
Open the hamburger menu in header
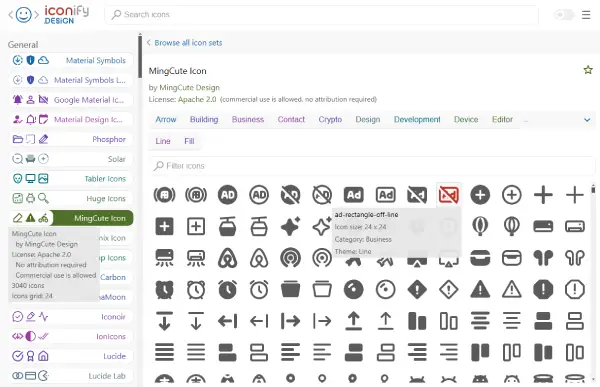[586, 15]
